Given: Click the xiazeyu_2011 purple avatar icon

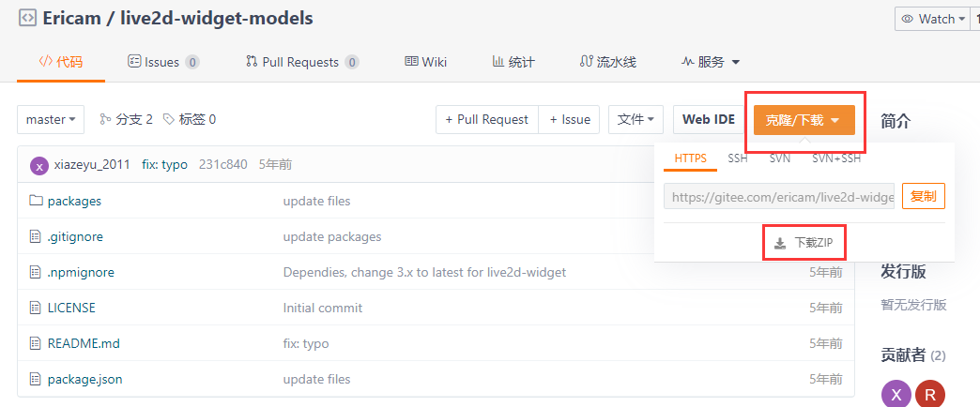Looking at the screenshot, I should 39,166.
